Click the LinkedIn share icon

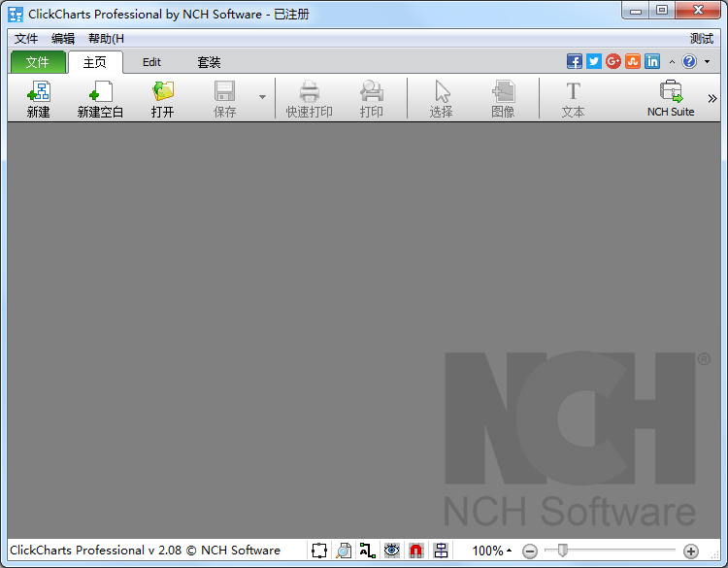click(x=652, y=61)
